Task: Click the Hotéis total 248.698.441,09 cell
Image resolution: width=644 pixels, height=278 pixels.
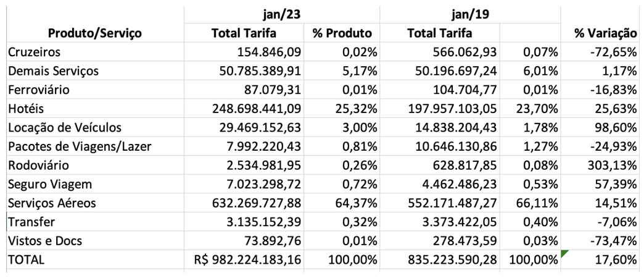Action: tap(244, 109)
